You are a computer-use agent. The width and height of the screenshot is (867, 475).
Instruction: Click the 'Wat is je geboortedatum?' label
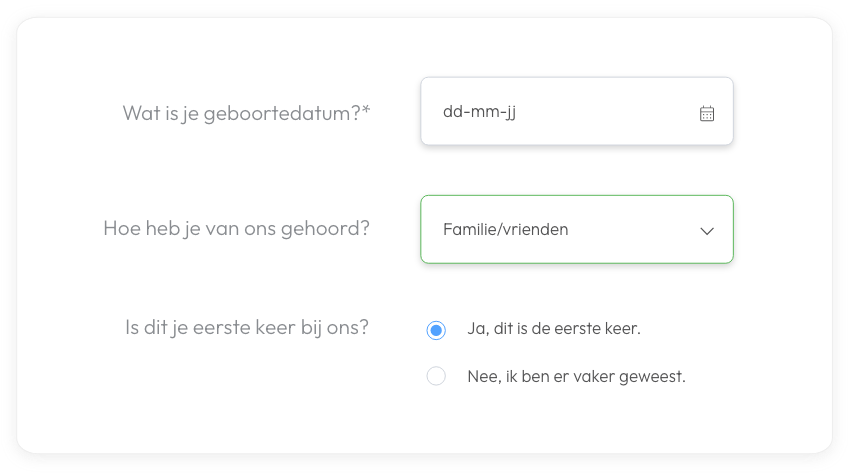coord(240,112)
